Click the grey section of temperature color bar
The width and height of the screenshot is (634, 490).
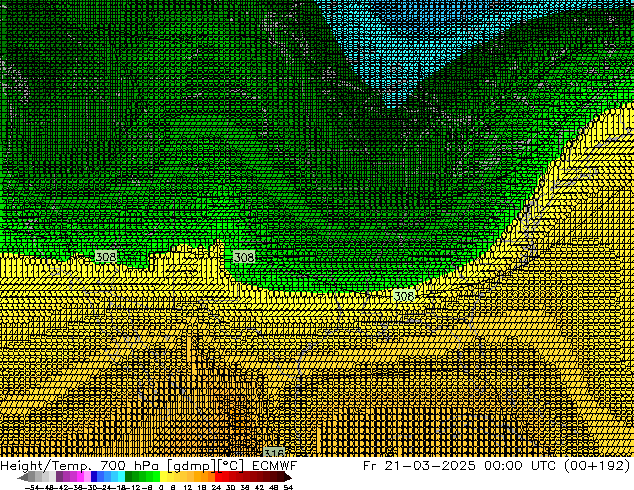[36, 476]
